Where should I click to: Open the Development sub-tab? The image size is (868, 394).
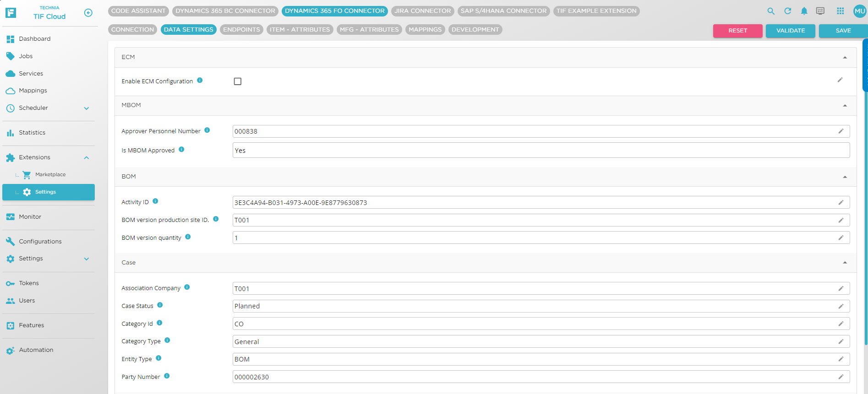(x=475, y=30)
